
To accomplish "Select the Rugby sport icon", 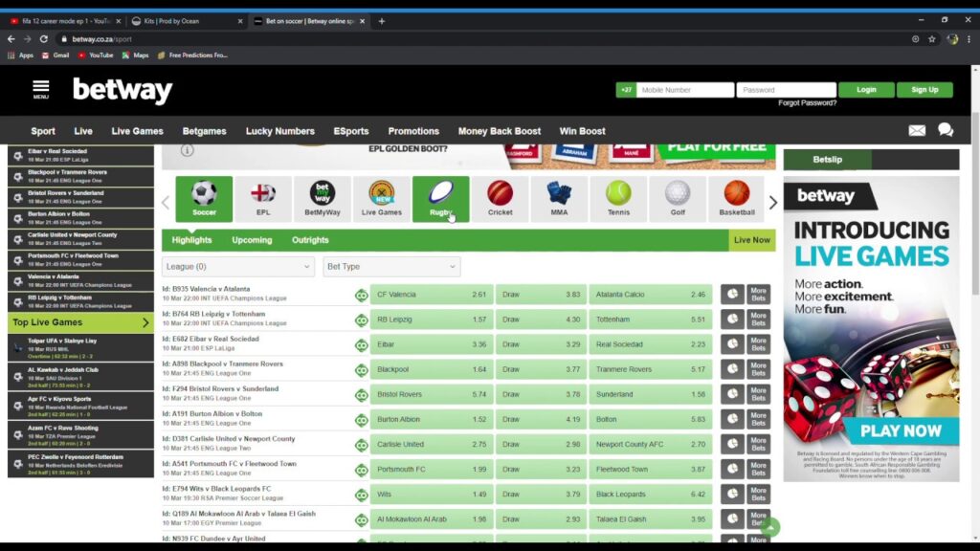I will [x=440, y=199].
